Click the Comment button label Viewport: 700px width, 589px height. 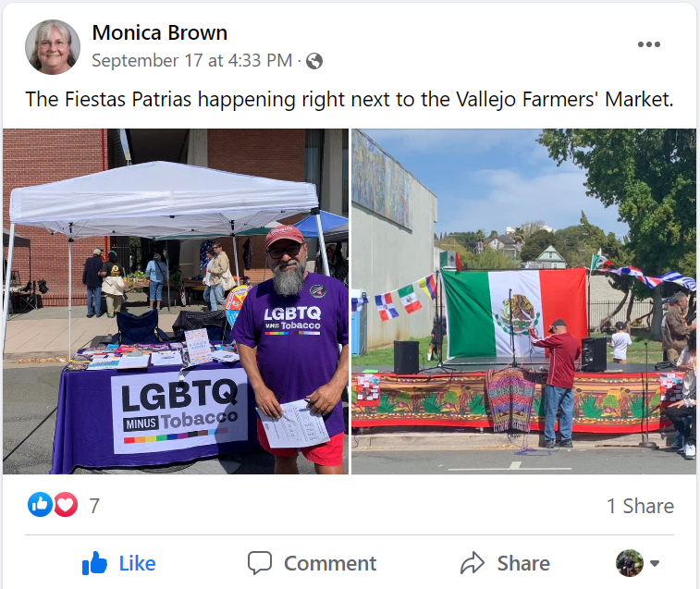tap(330, 563)
